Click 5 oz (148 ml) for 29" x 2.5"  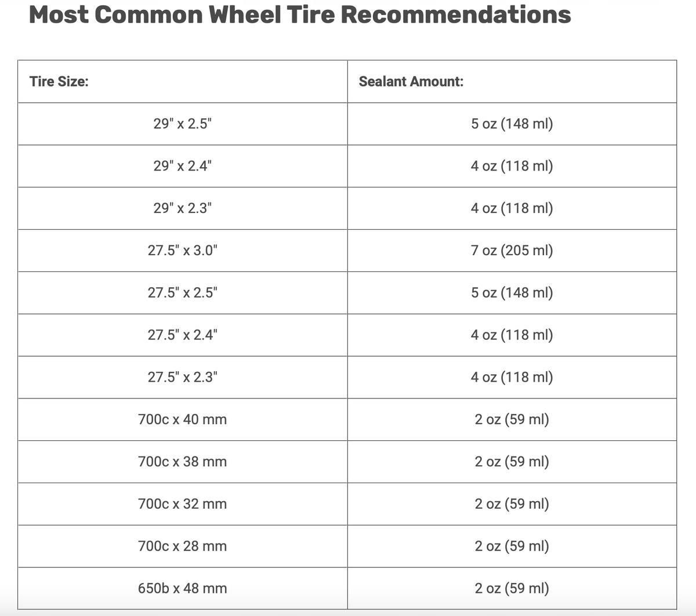tap(512, 124)
